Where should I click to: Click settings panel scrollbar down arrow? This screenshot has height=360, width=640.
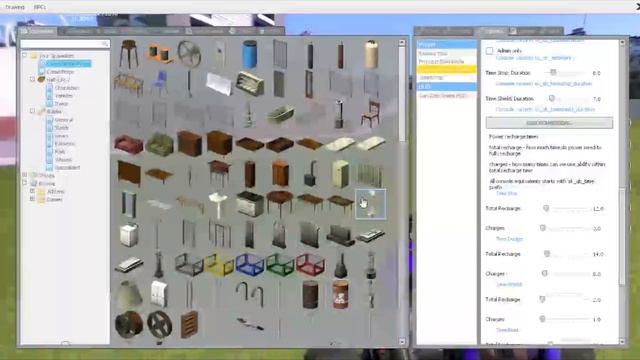[x=622, y=341]
